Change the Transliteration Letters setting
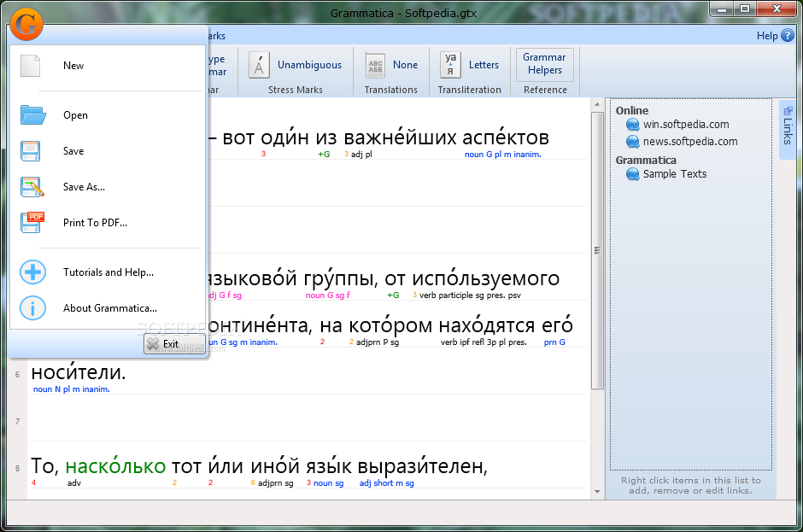This screenshot has width=803, height=532. (484, 65)
